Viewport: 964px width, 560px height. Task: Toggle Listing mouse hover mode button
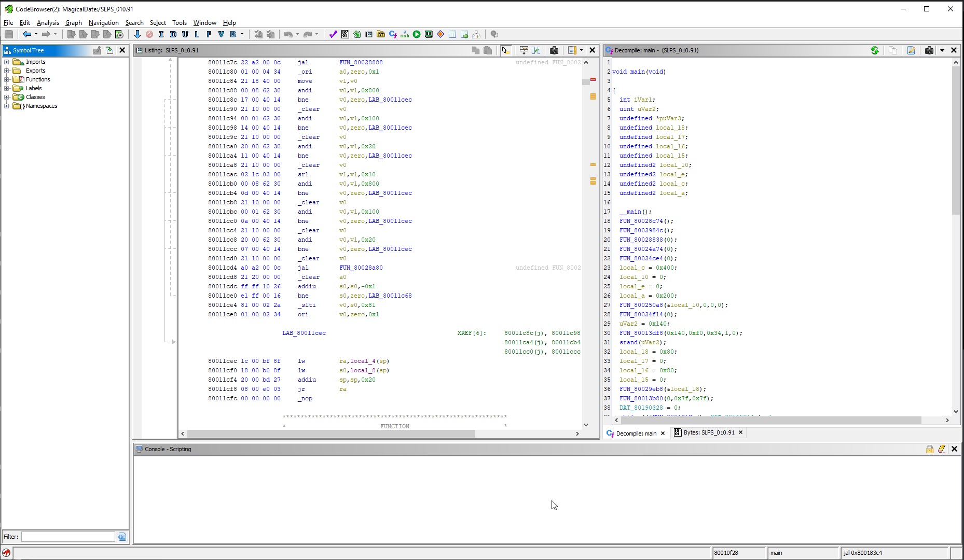click(505, 50)
